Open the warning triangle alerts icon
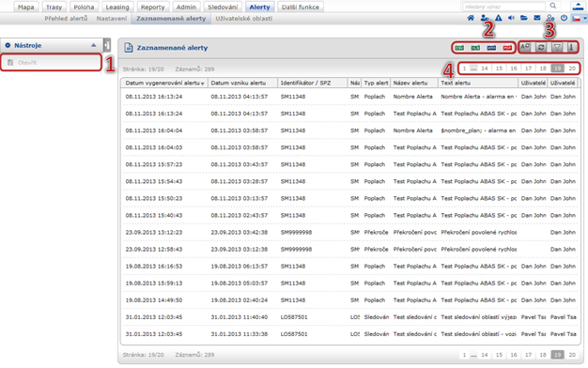This screenshot has width=588, height=368. pyautogui.click(x=499, y=18)
